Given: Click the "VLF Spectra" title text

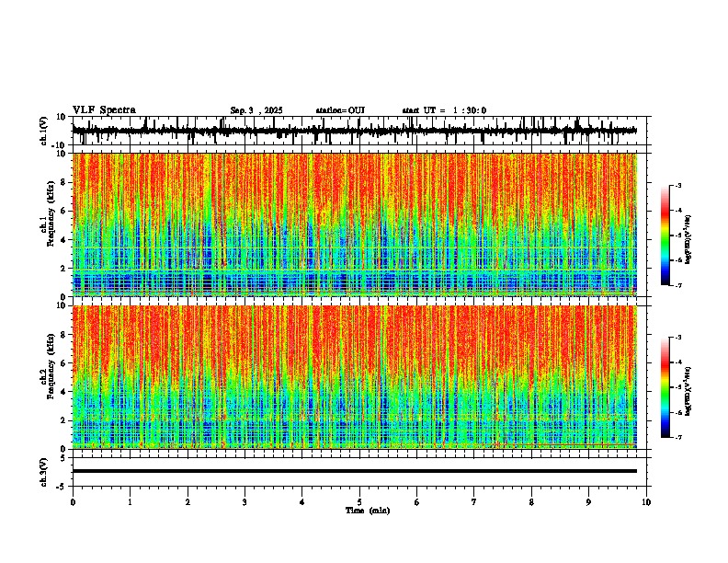Looking at the screenshot, I should [x=104, y=110].
